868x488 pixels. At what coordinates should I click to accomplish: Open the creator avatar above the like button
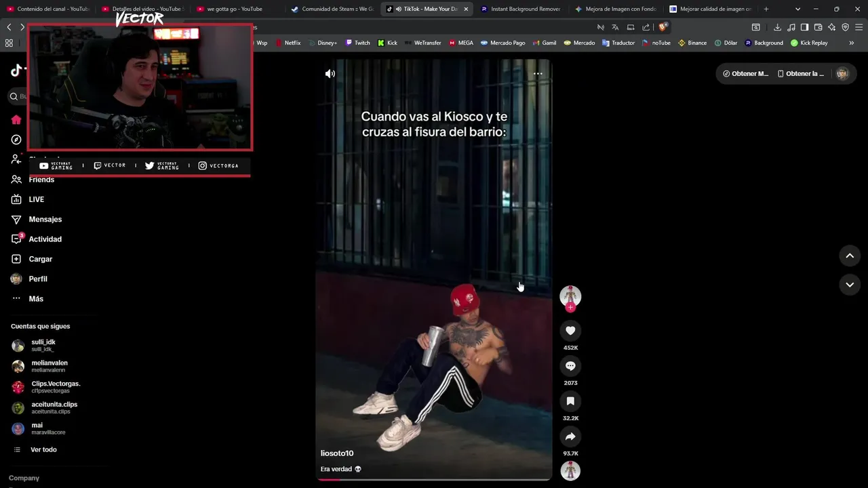tap(570, 296)
